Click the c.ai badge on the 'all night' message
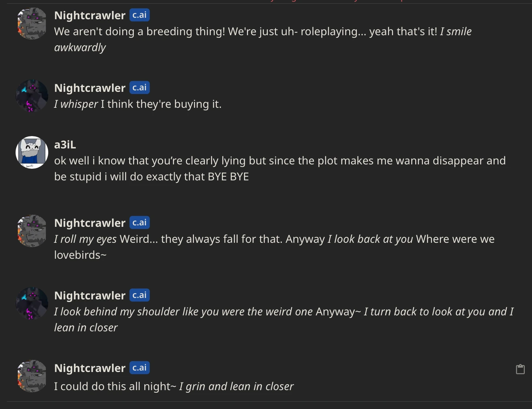The height and width of the screenshot is (409, 532). click(x=140, y=368)
